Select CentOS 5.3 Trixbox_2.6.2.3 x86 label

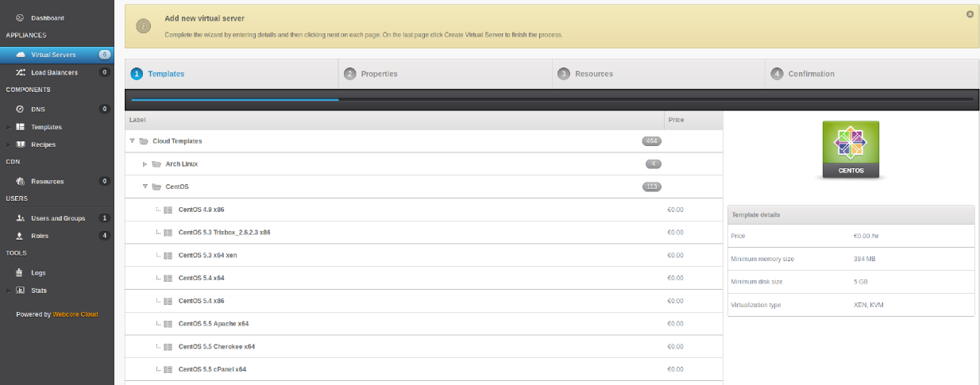tap(225, 233)
